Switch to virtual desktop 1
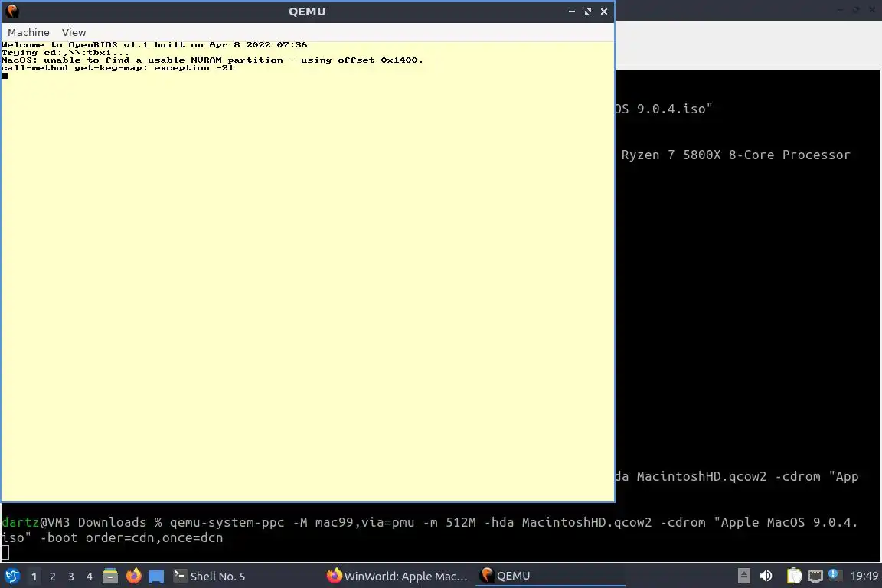This screenshot has height=588, width=882. pyautogui.click(x=34, y=577)
